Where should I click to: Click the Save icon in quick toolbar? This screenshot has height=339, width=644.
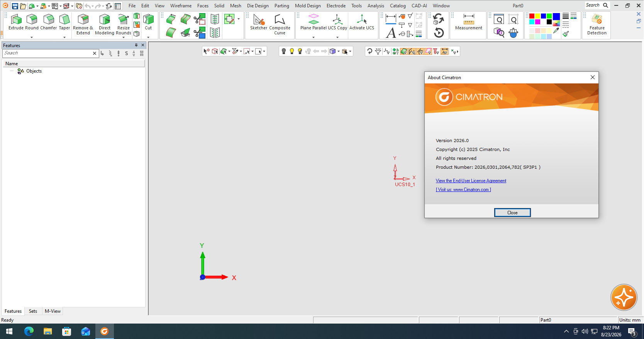click(15, 6)
